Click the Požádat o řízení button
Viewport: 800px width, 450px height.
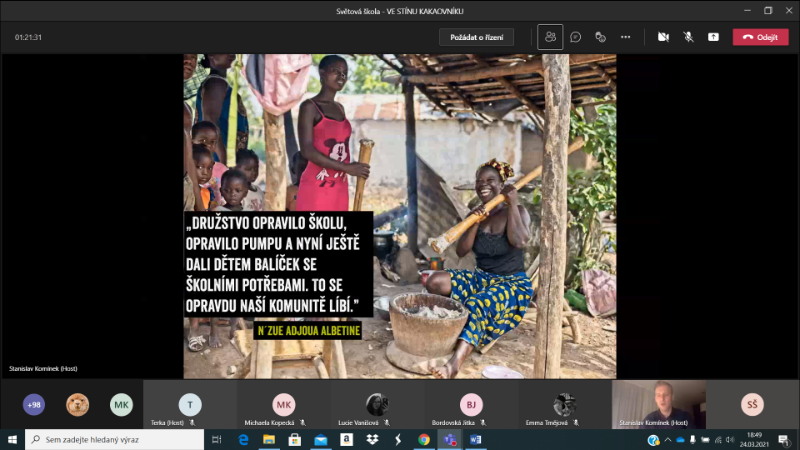(476, 37)
